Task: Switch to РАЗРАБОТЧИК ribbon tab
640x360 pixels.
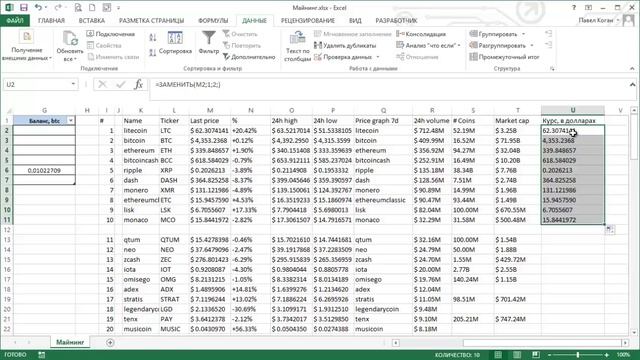Action: click(x=396, y=20)
